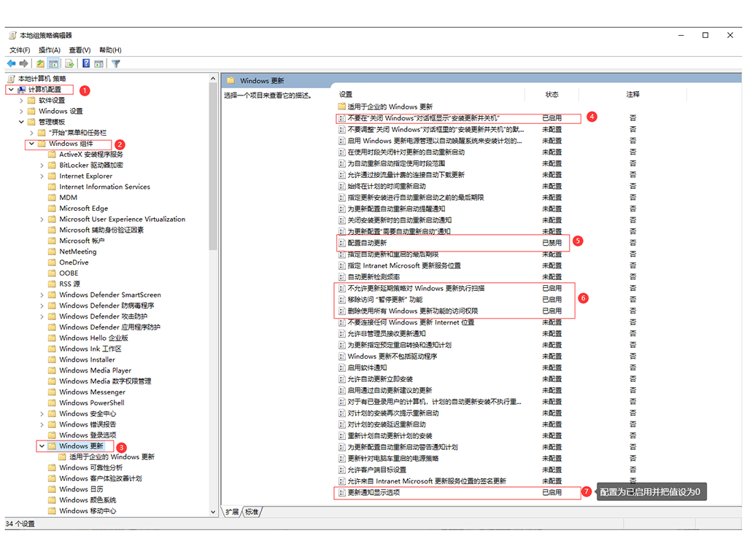This screenshot has height=560, width=747.
Task: Select 适用于企业的 Windows 更新 in the tree
Action: coord(112,456)
